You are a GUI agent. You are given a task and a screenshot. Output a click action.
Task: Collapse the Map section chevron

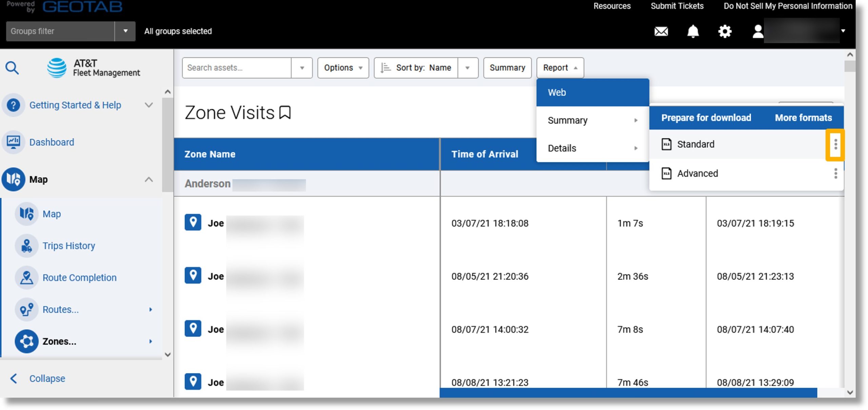pyautogui.click(x=149, y=179)
